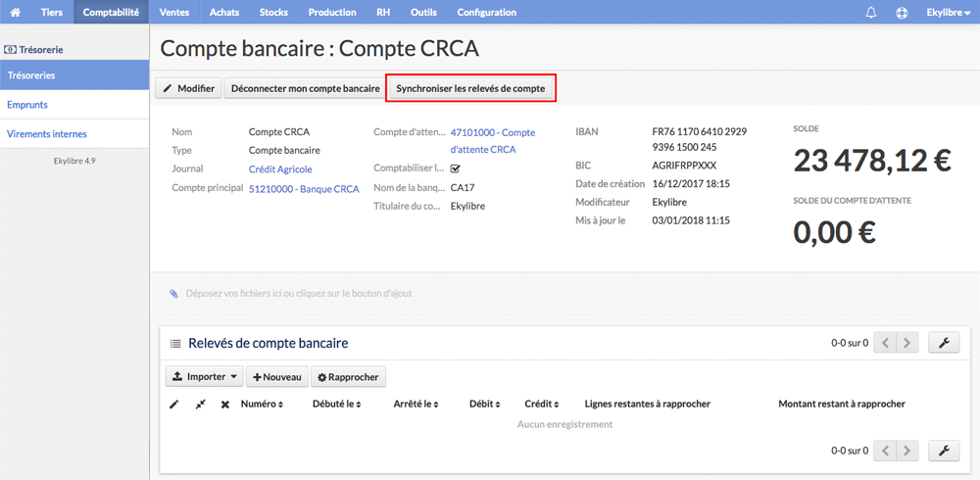Open the RH menu
980x480 pixels.
383,12
